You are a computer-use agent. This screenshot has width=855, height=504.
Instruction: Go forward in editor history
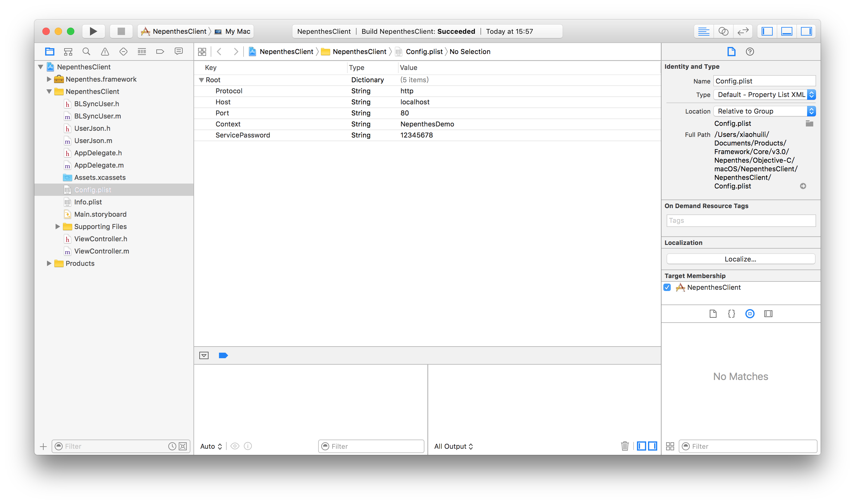tap(236, 52)
